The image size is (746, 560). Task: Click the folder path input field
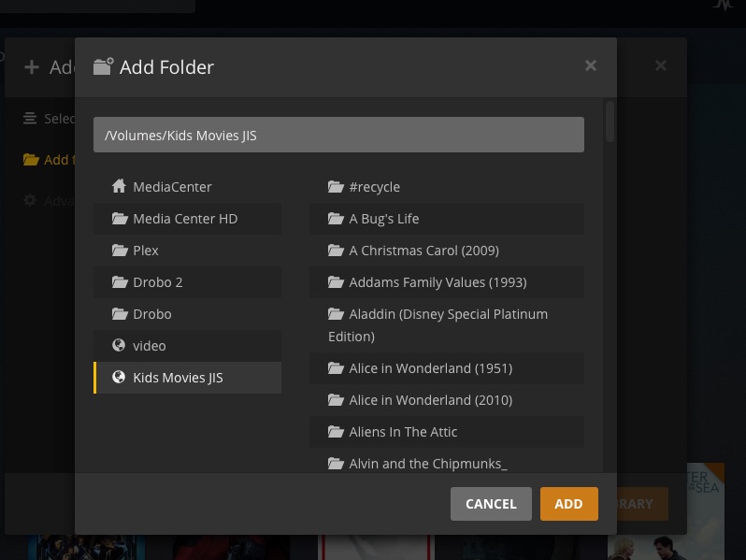click(x=338, y=135)
